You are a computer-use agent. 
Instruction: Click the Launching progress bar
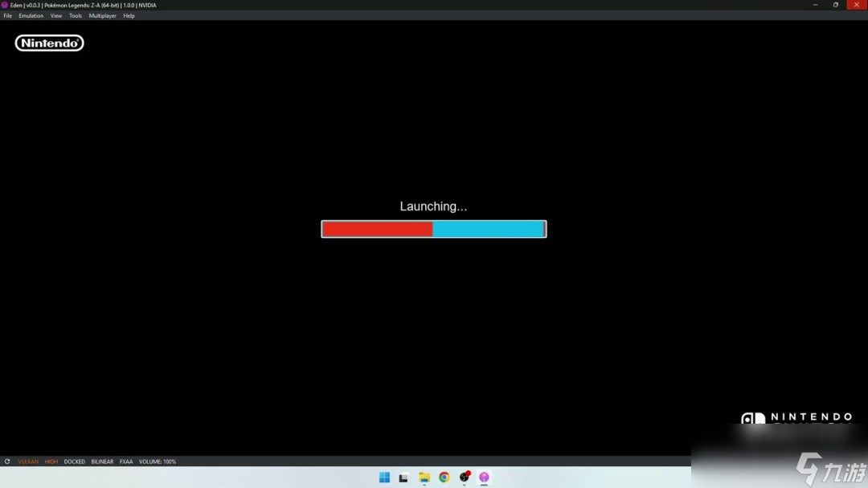pyautogui.click(x=433, y=229)
